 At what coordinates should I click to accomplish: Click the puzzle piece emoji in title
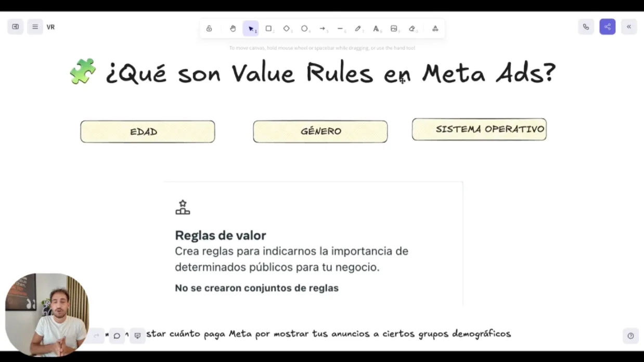coord(83,71)
